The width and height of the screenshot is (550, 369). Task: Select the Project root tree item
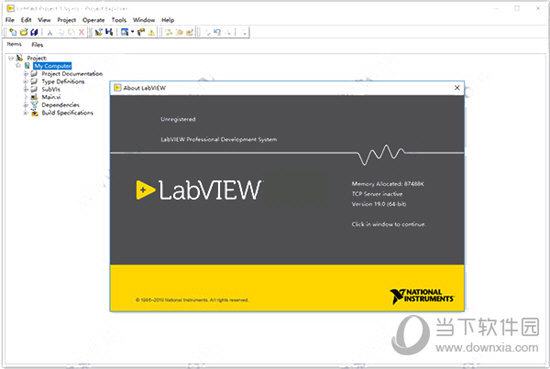[x=37, y=58]
